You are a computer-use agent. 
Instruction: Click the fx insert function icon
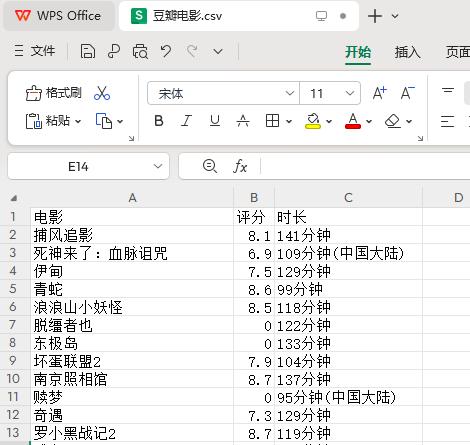[x=240, y=166]
